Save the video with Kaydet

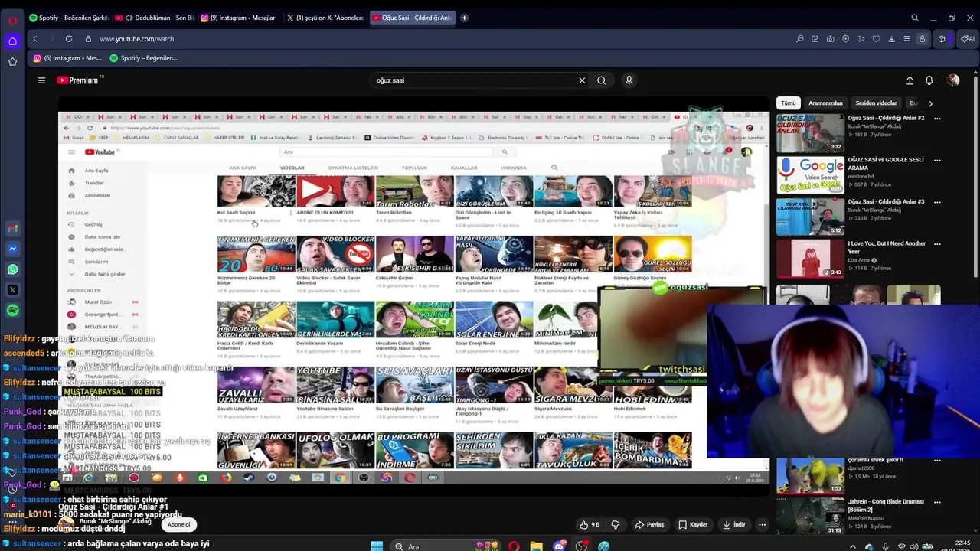[x=693, y=525]
